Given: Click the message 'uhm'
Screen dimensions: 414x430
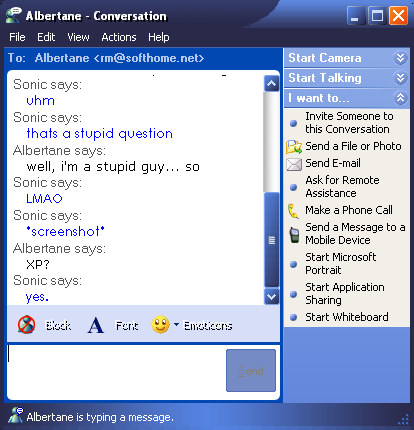Looking at the screenshot, I should tap(40, 100).
